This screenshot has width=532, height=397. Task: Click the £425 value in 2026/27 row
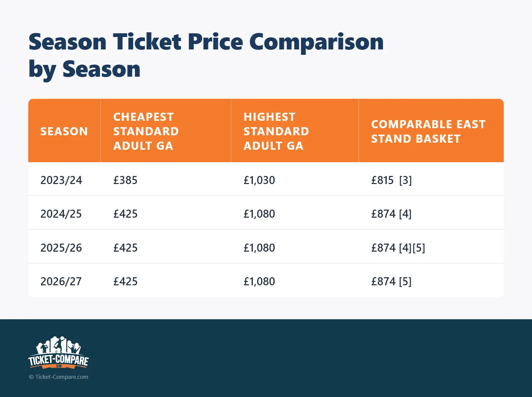(x=125, y=282)
